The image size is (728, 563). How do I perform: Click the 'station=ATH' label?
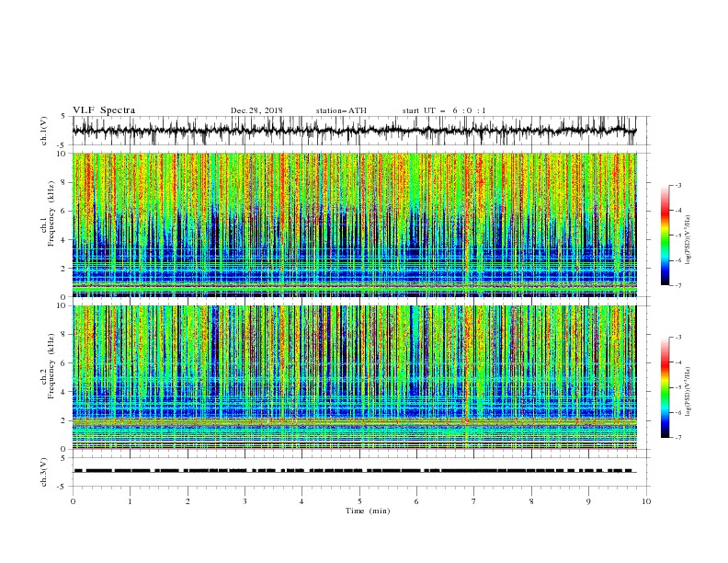click(341, 110)
